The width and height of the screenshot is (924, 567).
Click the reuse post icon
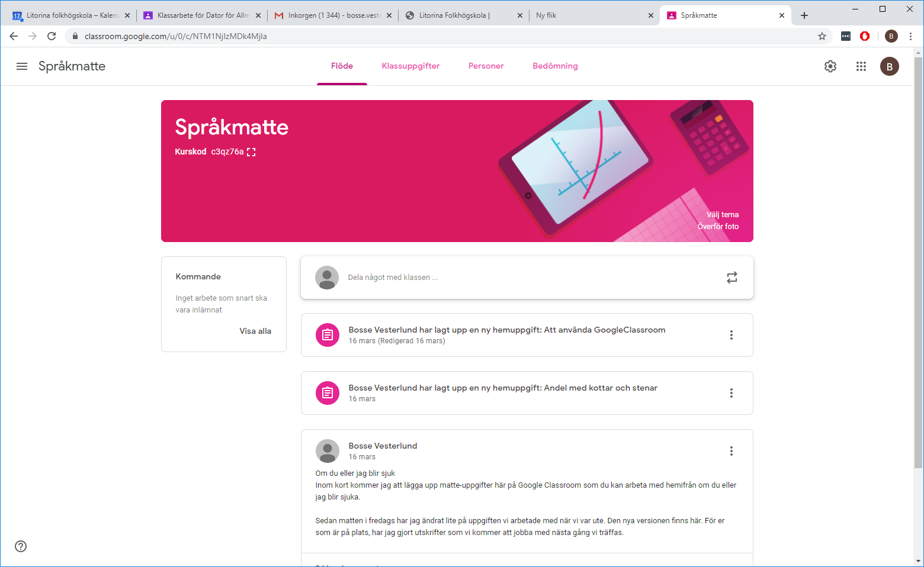[x=732, y=278]
